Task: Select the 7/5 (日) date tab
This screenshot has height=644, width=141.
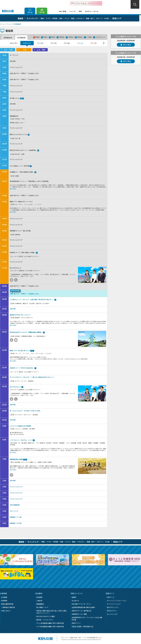Action: (x=93, y=43)
